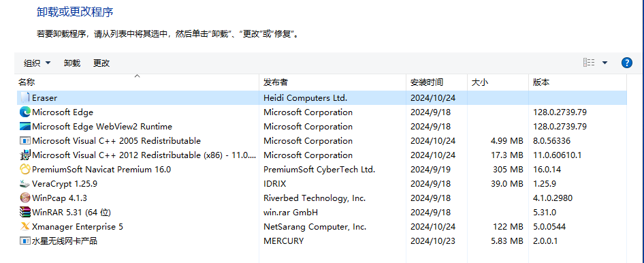Expand the 组织 dropdown menu
The image size is (644, 263).
(37, 63)
